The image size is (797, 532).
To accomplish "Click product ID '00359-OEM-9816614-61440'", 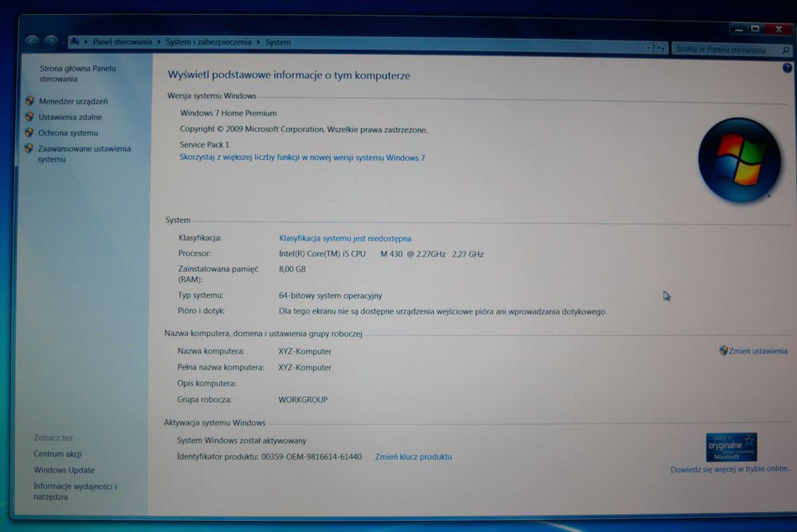I will (x=312, y=457).
